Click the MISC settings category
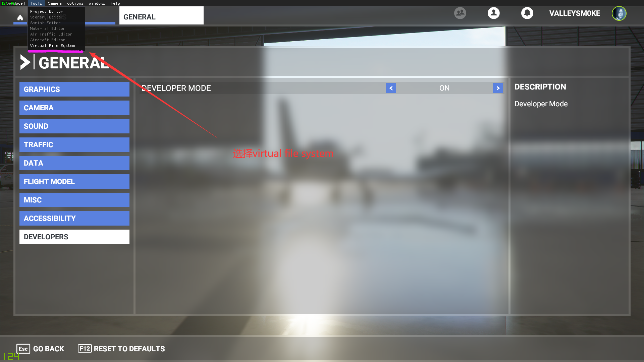Image resolution: width=644 pixels, height=362 pixels. (74, 200)
